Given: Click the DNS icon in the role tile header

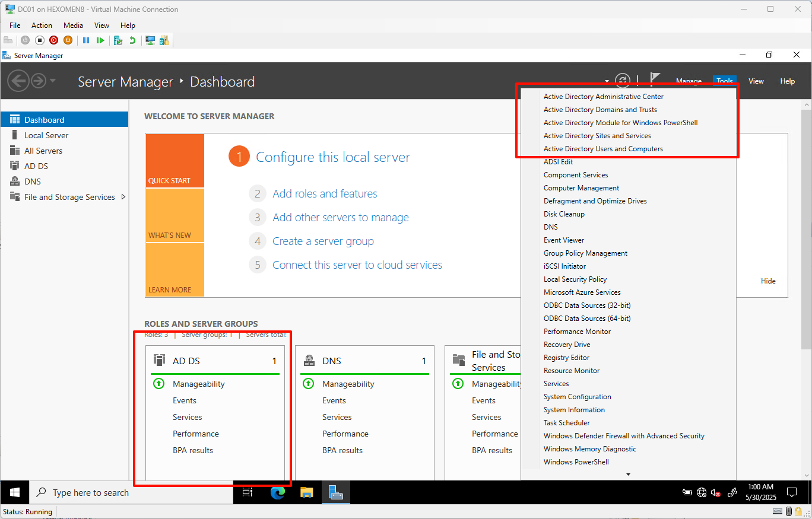Looking at the screenshot, I should tap(309, 360).
